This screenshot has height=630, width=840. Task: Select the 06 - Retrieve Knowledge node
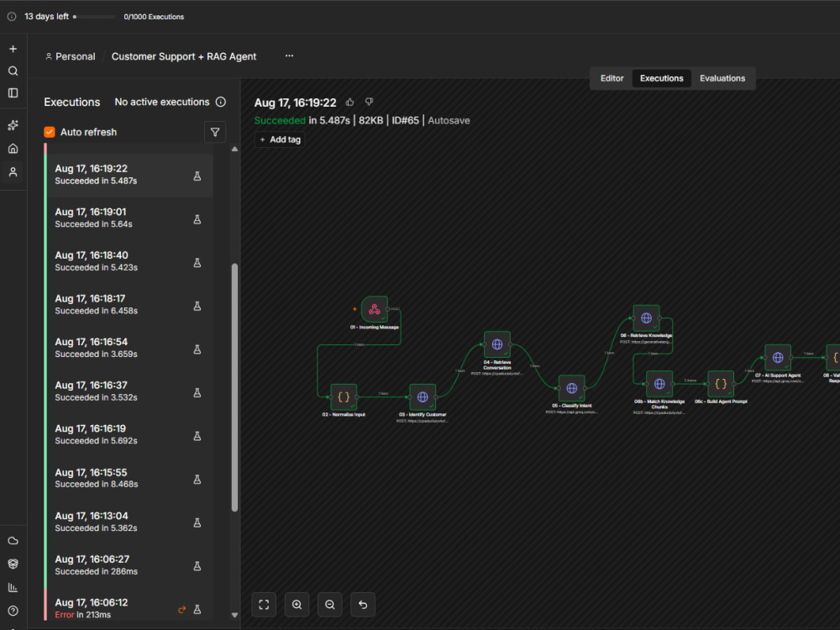[x=646, y=318]
